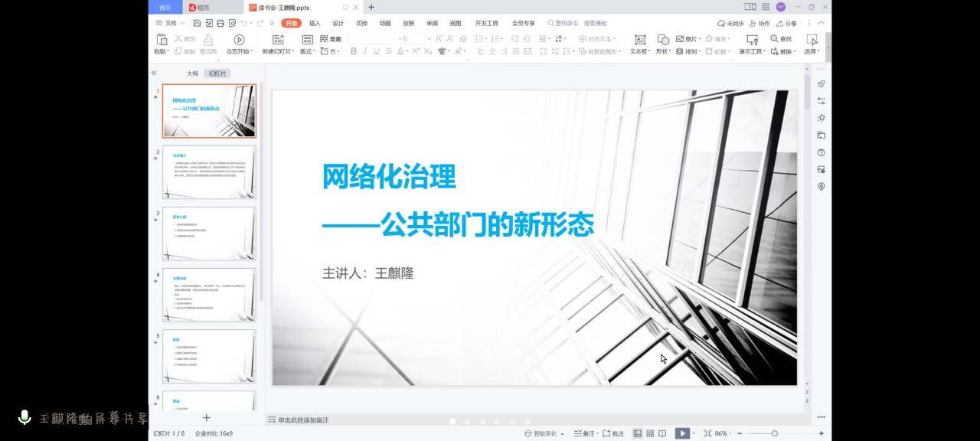980x441 pixels.
Task: Click the New Slide (新建幻灯片) icon
Action: 277,40
